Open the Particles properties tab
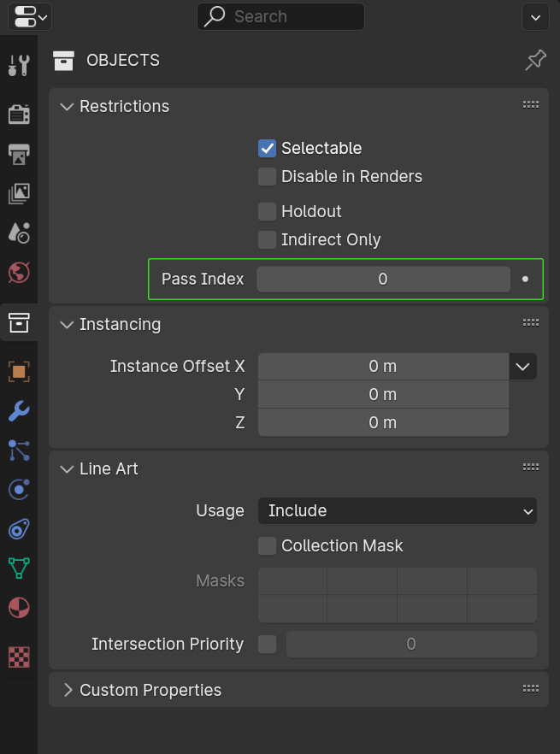 (x=20, y=451)
